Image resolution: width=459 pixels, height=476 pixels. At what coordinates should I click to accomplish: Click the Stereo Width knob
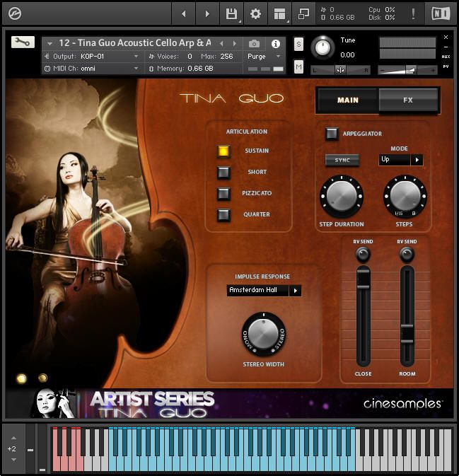click(x=264, y=334)
